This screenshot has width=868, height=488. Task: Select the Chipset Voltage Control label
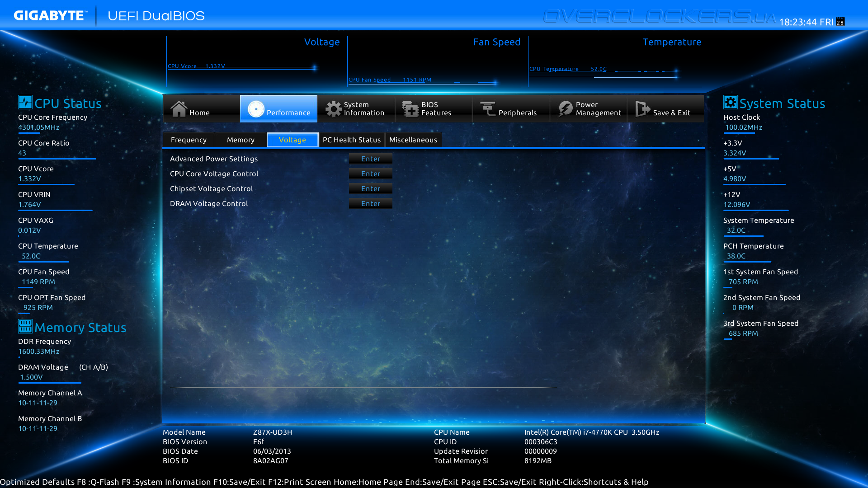point(212,188)
